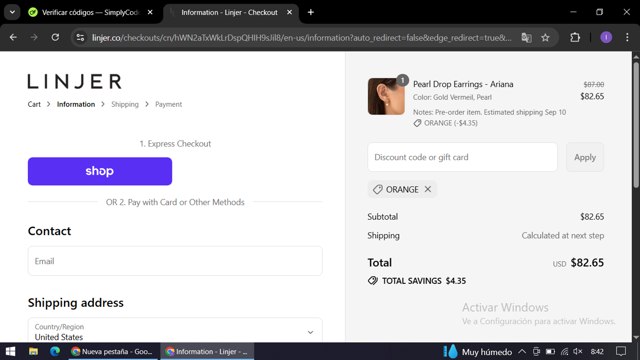The image size is (640, 360).
Task: Pay with the Shop express checkout button
Action: [x=100, y=171]
